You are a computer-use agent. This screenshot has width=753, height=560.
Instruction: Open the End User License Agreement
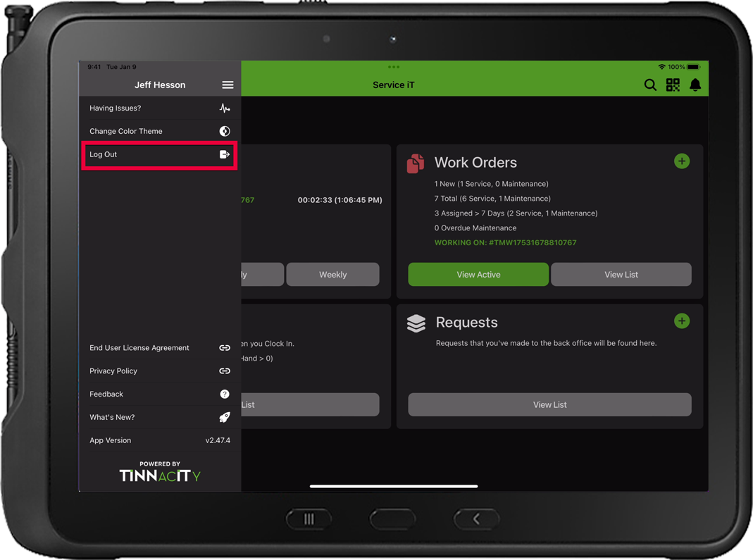139,347
